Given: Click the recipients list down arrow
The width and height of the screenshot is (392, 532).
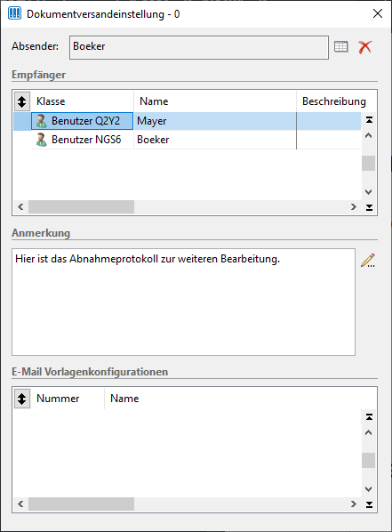Looking at the screenshot, I should [x=369, y=191].
